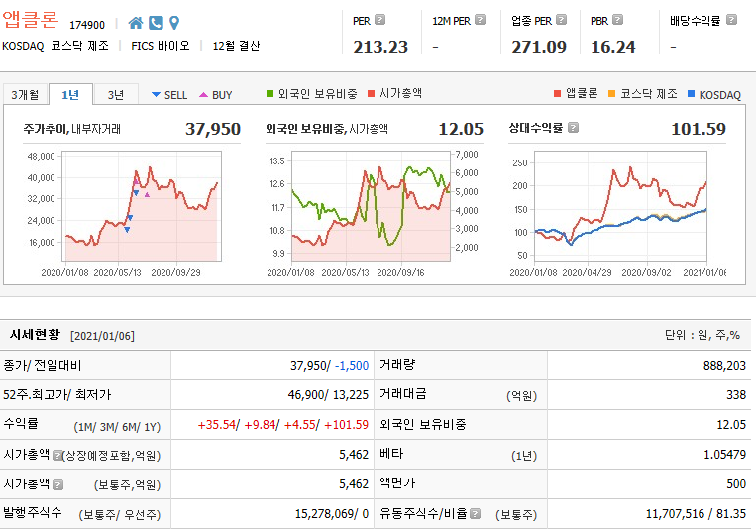
Task: Click 거래량 value 888,203
Action: pyautogui.click(x=724, y=366)
